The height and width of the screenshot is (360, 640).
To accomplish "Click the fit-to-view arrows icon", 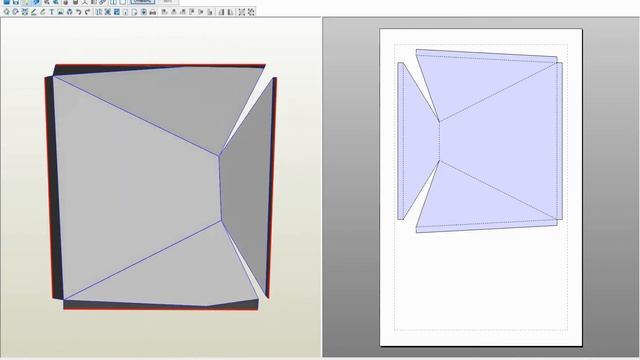I will pyautogui.click(x=242, y=12).
